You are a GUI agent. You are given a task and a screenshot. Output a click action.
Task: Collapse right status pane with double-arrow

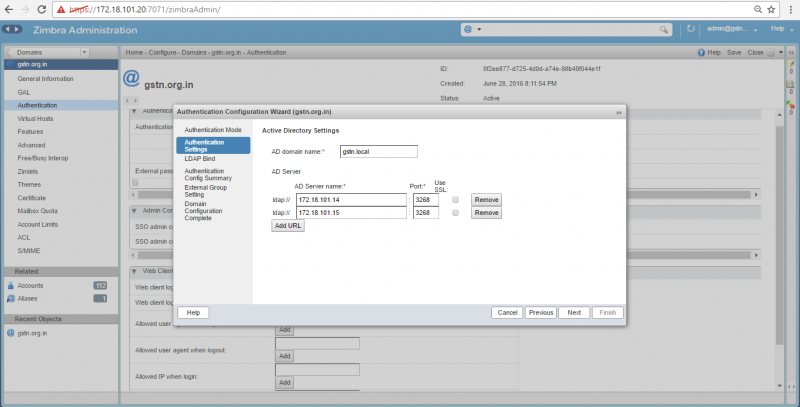(x=791, y=53)
